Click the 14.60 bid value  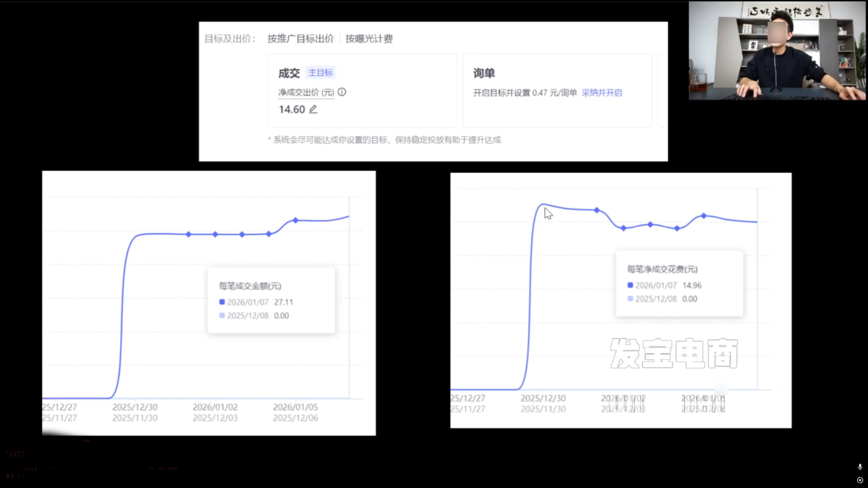(292, 110)
